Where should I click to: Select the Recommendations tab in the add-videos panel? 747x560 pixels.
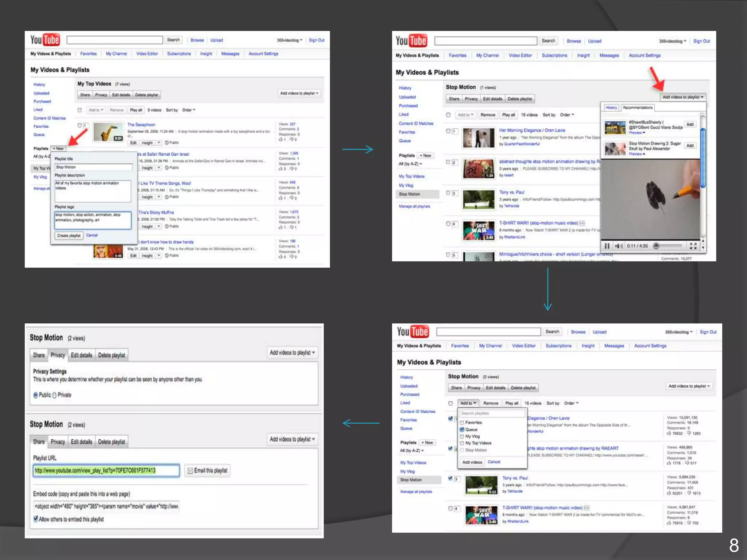(638, 108)
